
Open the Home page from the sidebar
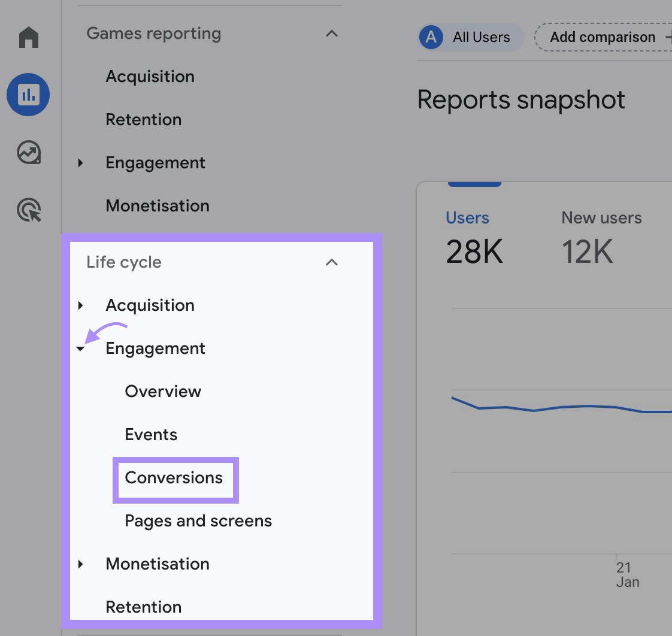[x=28, y=37]
